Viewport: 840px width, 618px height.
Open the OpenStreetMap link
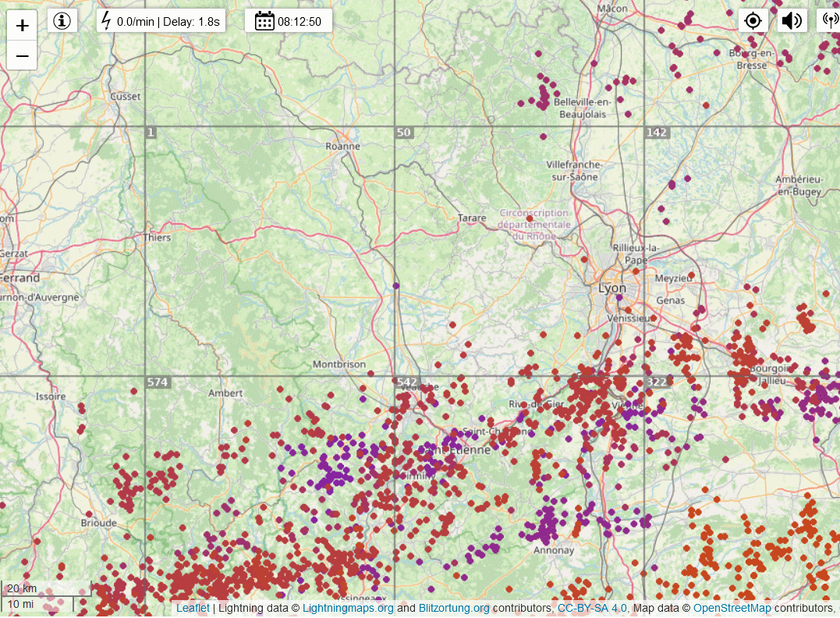tap(732, 608)
